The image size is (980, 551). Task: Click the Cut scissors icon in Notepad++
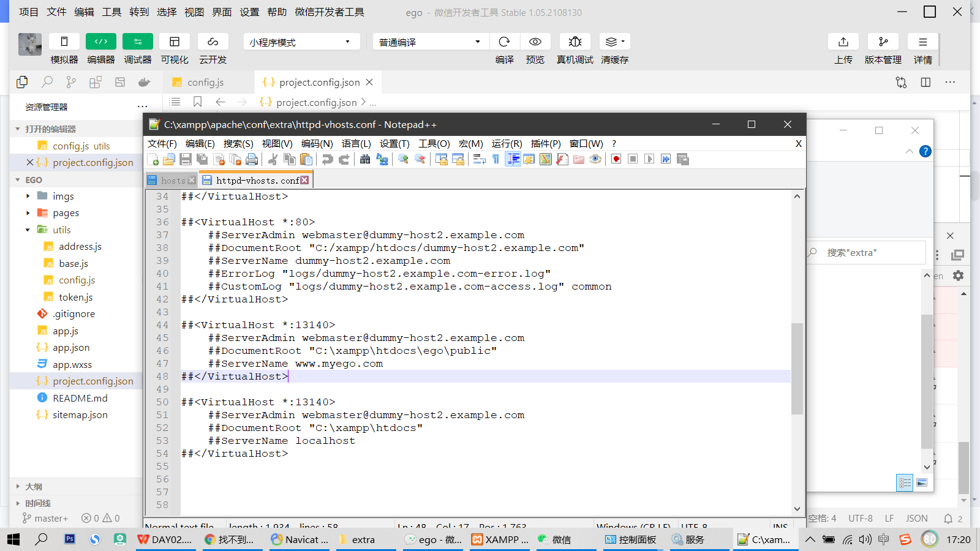click(x=273, y=160)
